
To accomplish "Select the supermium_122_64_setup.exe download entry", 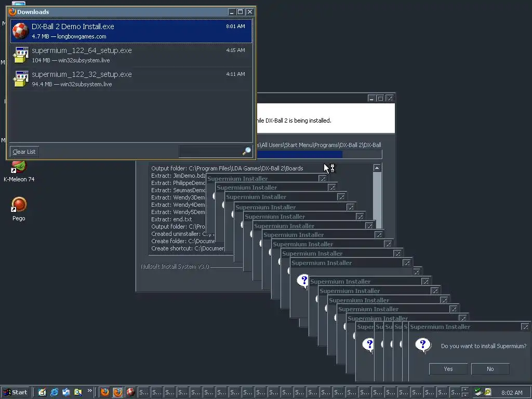I will [131, 55].
